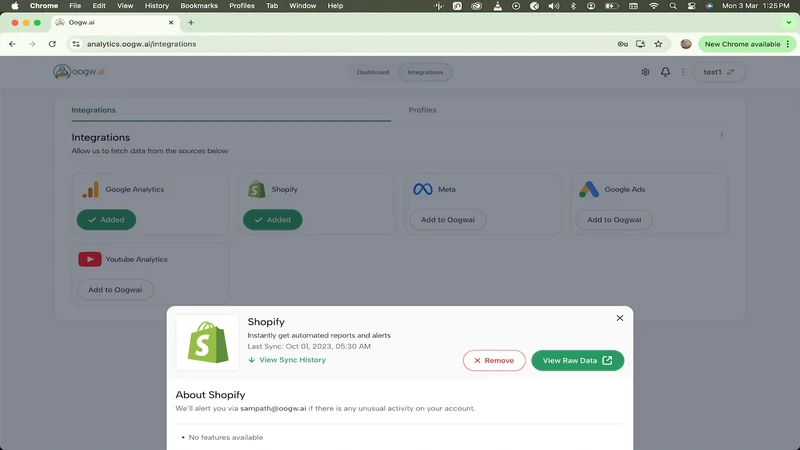Switch to the Profiles sub-tab
Viewport: 800px width, 450px height.
click(422, 110)
